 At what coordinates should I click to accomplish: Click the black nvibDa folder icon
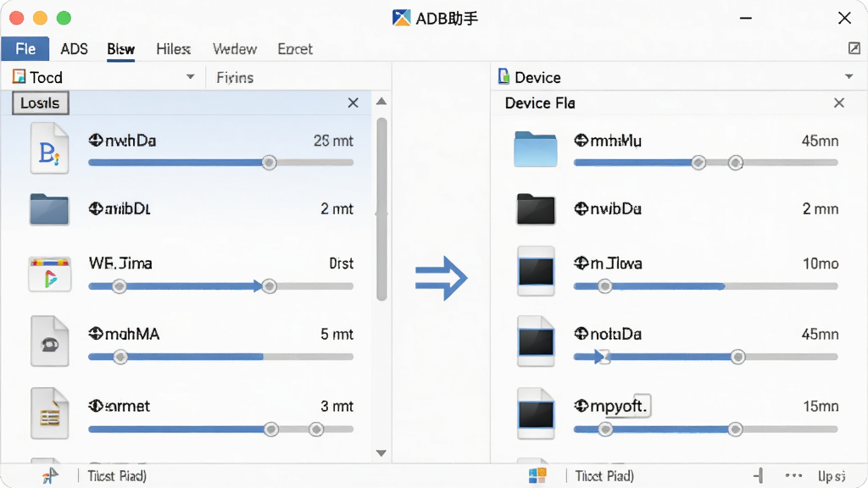tap(536, 209)
